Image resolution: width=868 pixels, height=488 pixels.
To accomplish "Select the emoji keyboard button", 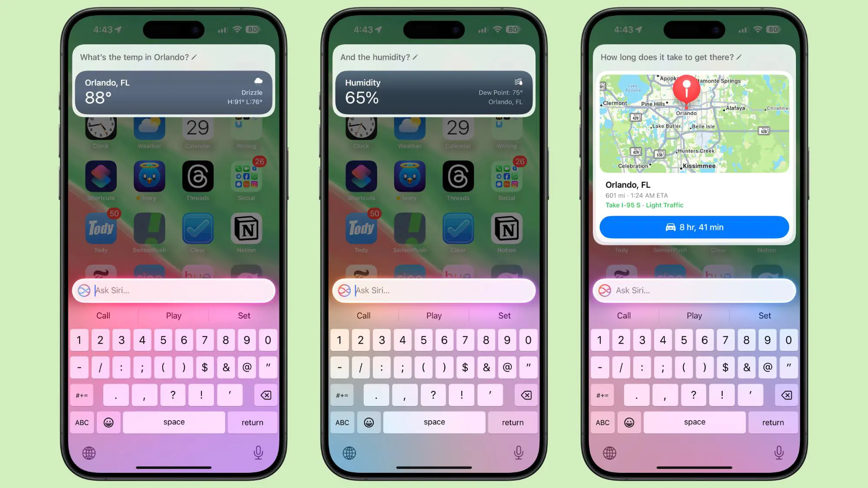I will coord(108,422).
